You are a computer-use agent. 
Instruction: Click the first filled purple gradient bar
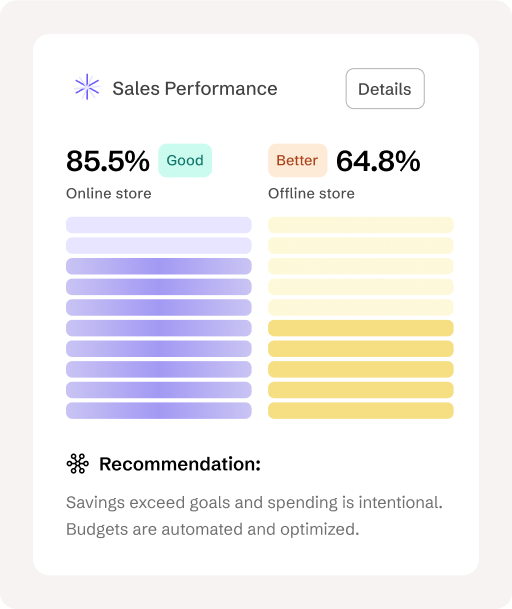(x=159, y=266)
